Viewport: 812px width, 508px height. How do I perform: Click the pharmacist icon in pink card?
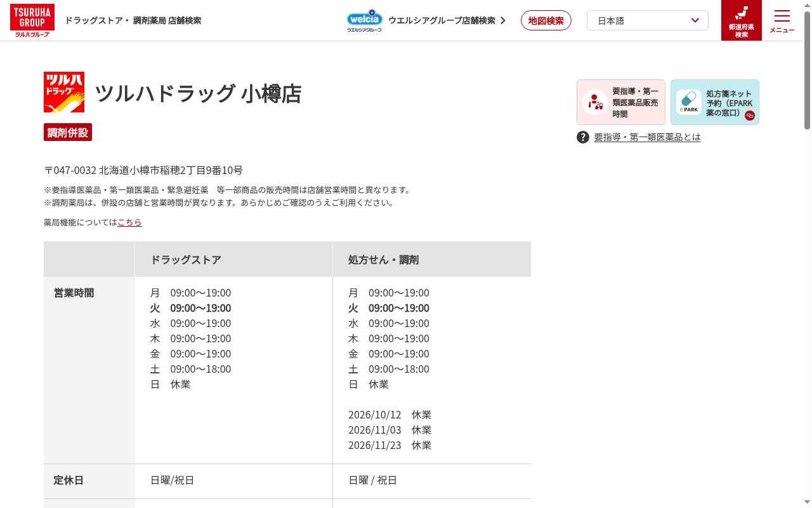coord(595,102)
